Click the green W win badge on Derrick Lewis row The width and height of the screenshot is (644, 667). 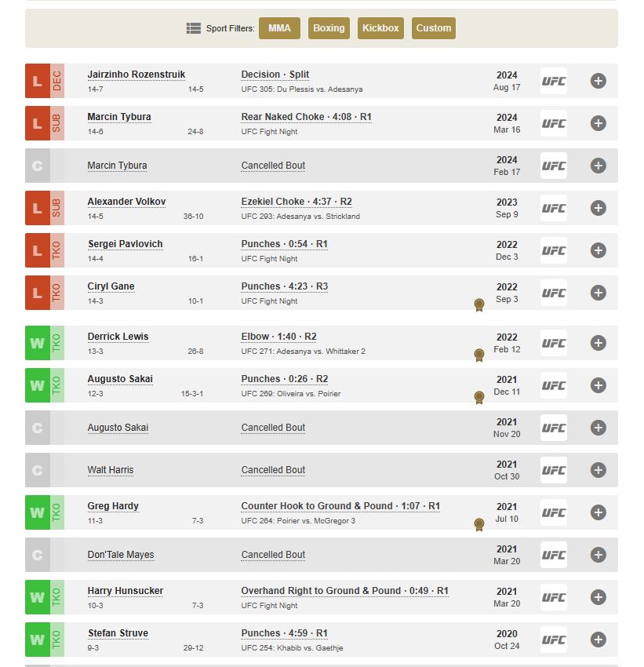[38, 343]
